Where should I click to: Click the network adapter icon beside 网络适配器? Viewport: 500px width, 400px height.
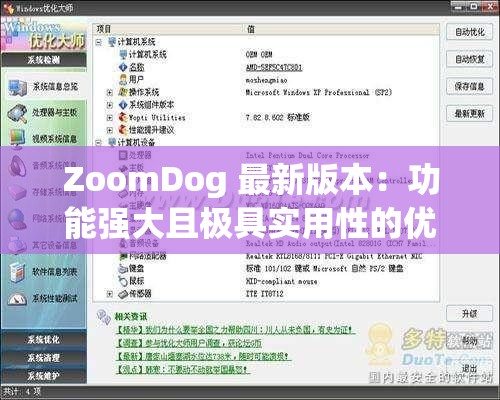pos(123,256)
